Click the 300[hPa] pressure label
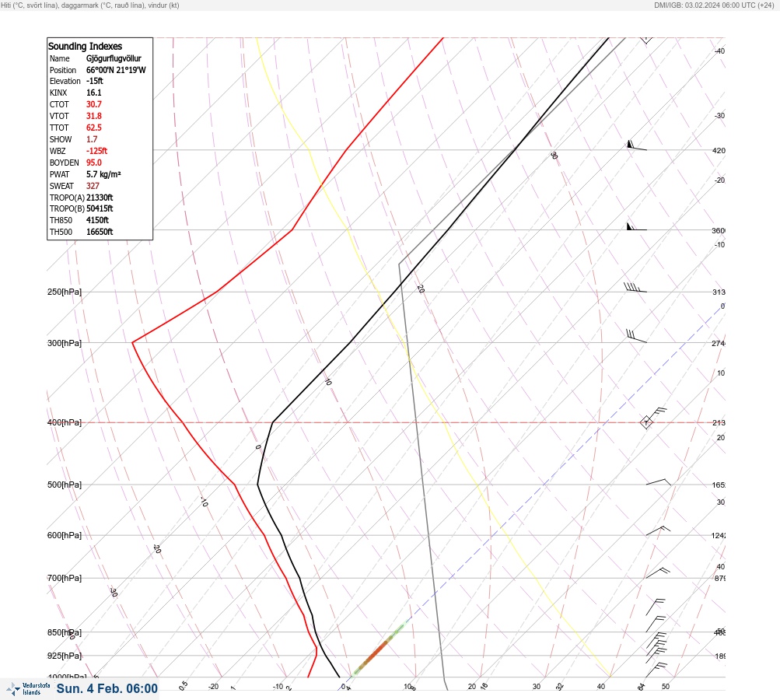Image resolution: width=780 pixels, height=700 pixels. tap(65, 343)
